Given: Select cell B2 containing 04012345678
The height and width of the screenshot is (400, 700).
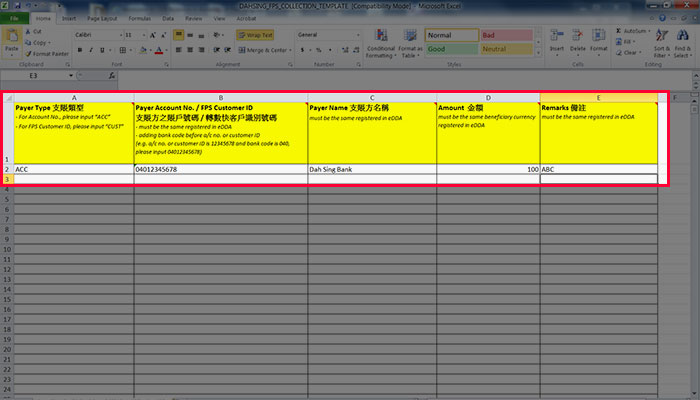Looking at the screenshot, I should tap(220, 170).
